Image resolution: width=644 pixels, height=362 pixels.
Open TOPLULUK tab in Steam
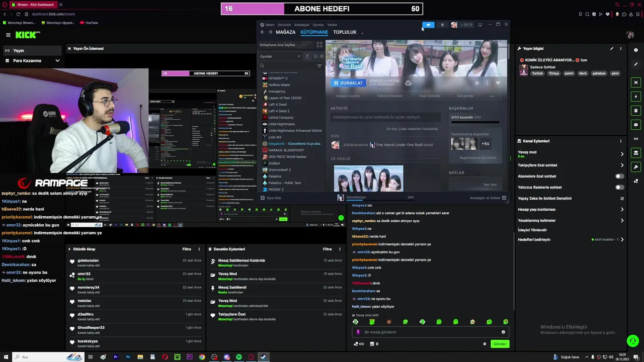(x=345, y=32)
